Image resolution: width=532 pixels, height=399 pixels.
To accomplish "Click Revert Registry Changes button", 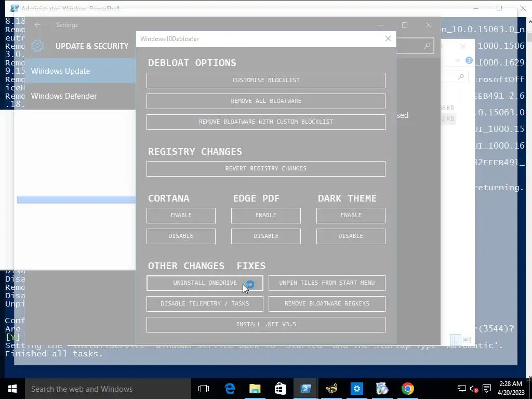I will [x=265, y=169].
